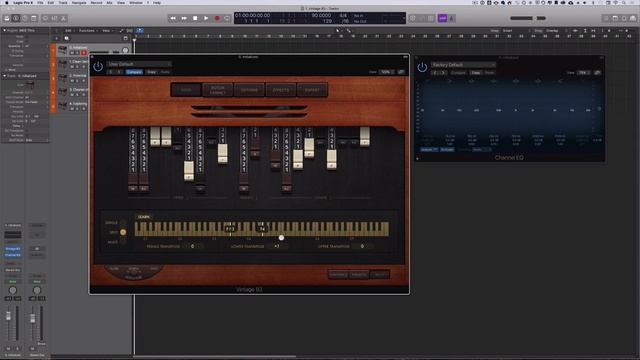This screenshot has height=360, width=640.
Task: Click the Play transport button
Action: pos(206,18)
